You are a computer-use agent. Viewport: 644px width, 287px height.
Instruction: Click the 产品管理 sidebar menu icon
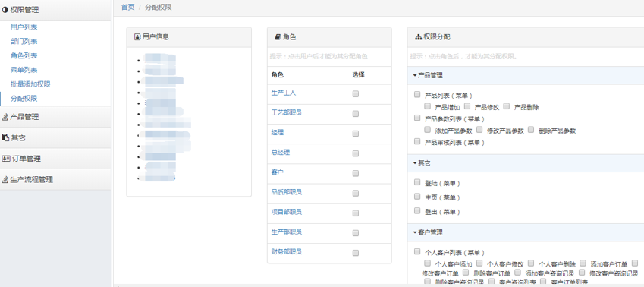pyautogui.click(x=5, y=117)
